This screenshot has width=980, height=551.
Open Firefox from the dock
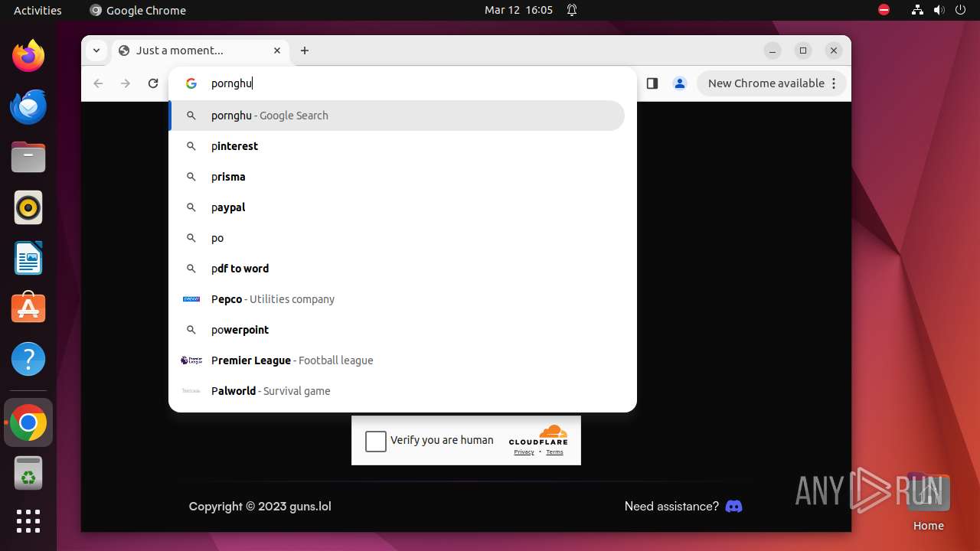pos(28,56)
